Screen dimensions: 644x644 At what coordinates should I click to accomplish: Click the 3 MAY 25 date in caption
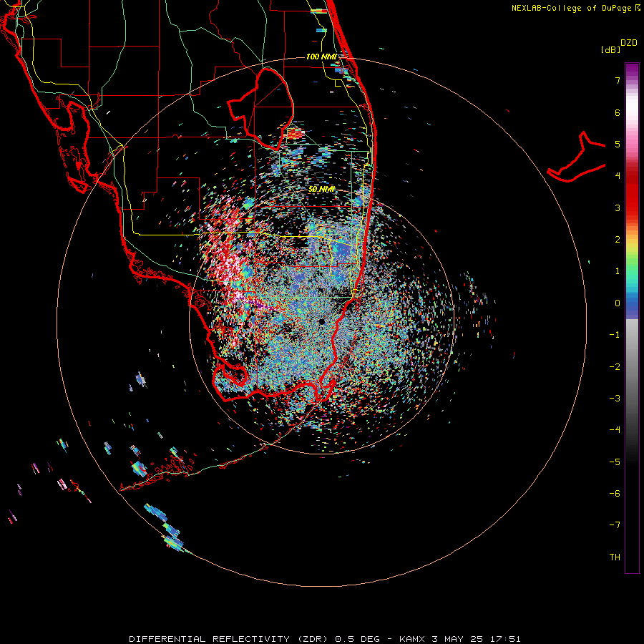click(457, 639)
